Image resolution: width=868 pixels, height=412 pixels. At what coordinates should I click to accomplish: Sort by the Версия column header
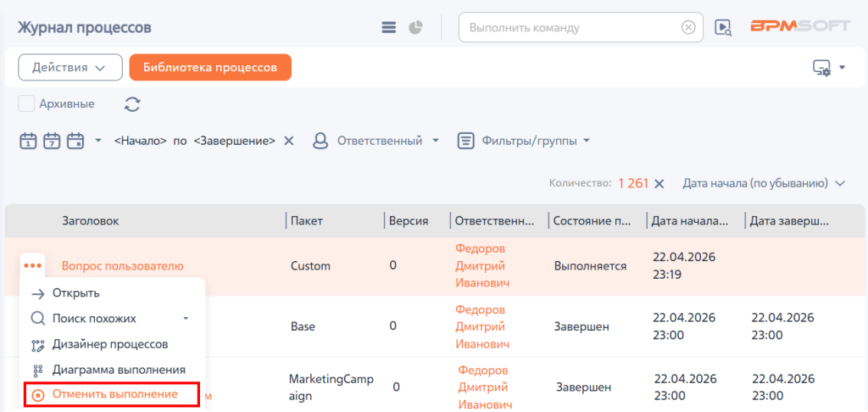pos(409,221)
